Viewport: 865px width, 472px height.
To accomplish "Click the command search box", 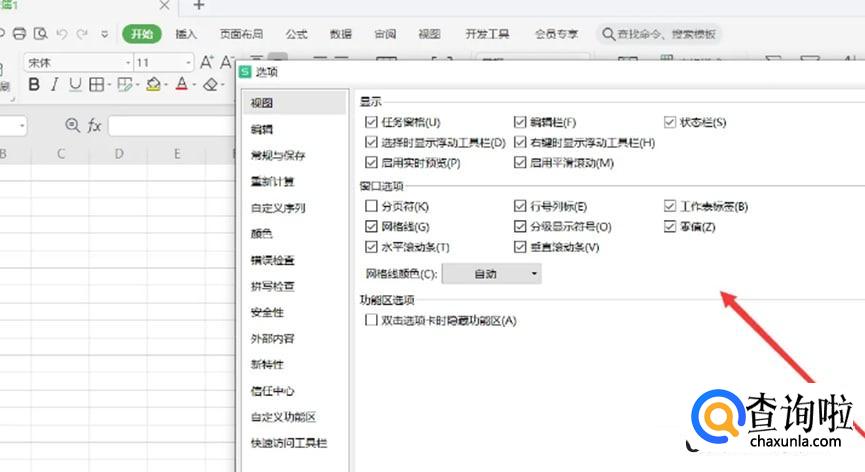I will 659,34.
